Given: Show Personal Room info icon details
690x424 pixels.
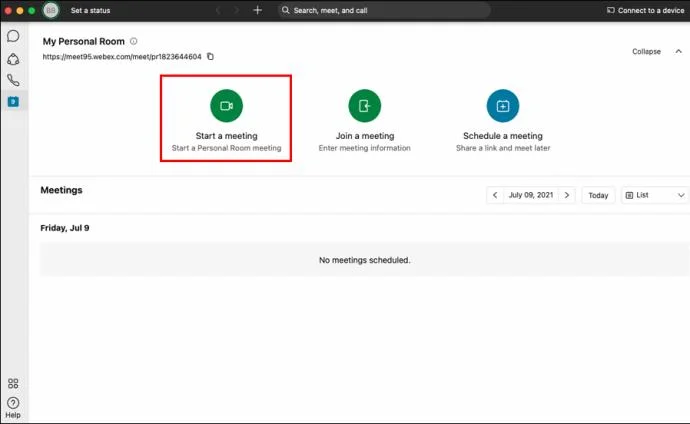Looking at the screenshot, I should point(134,42).
